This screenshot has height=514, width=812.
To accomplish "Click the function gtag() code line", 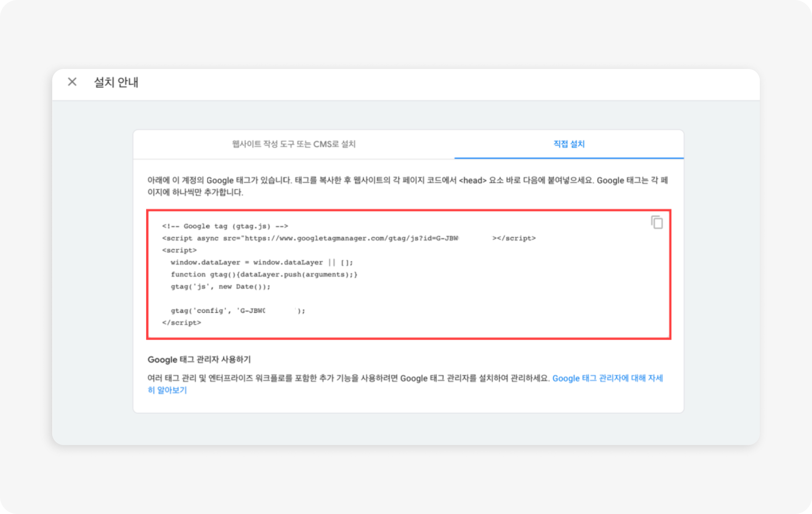I will coord(264,275).
